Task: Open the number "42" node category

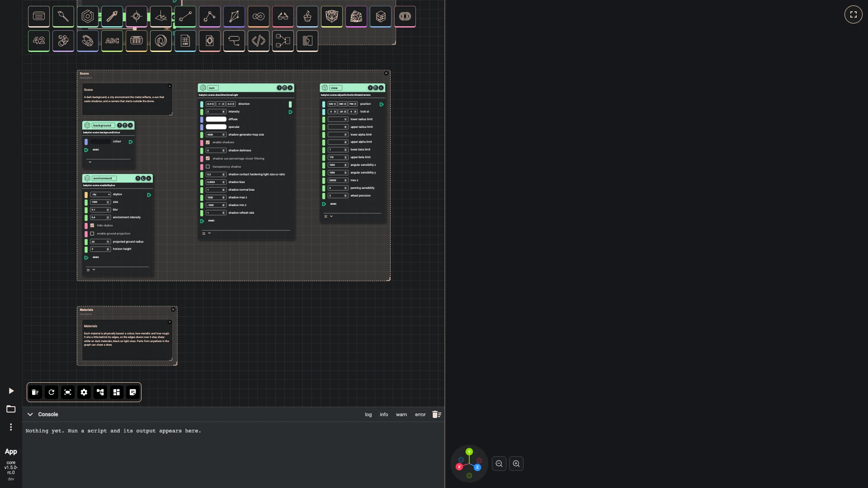Action: (39, 41)
